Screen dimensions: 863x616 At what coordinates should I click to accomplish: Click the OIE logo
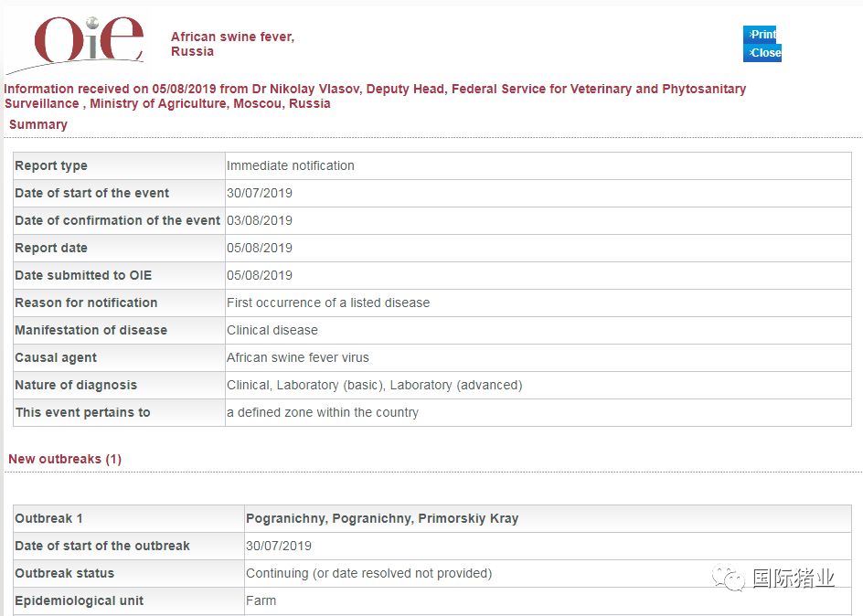(88, 43)
